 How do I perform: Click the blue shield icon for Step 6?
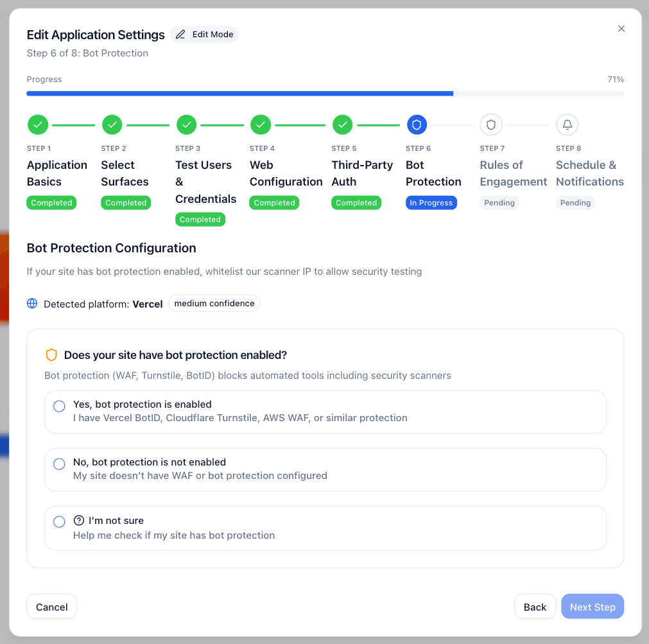pyautogui.click(x=417, y=125)
